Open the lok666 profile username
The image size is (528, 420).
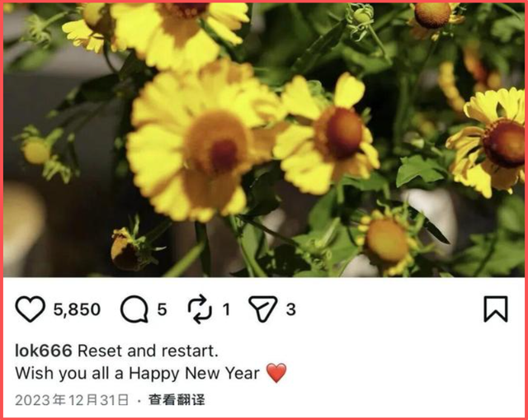[x=44, y=351]
